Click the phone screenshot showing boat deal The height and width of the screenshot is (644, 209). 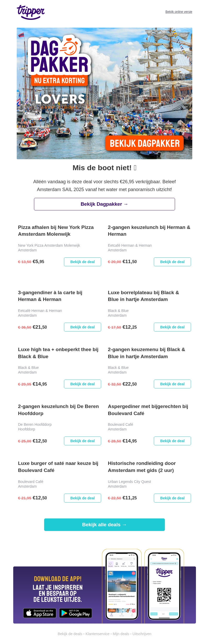coord(122,586)
